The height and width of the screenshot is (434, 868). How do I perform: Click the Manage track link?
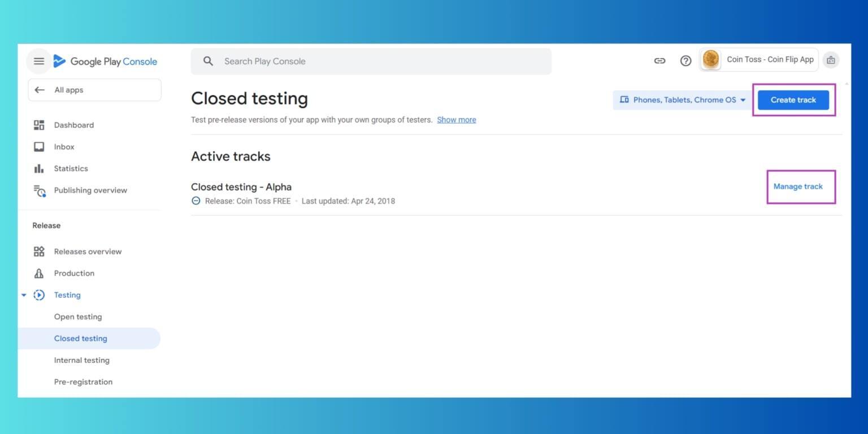(798, 186)
